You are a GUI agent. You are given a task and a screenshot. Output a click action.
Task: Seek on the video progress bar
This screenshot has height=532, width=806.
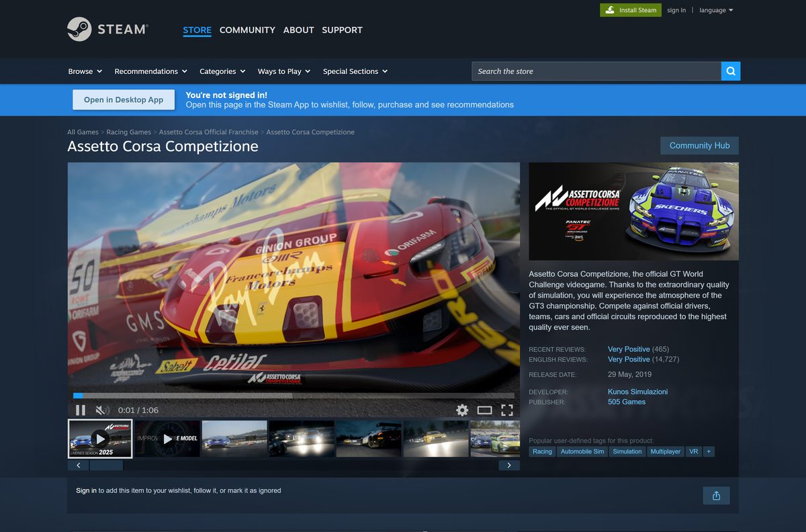pyautogui.click(x=294, y=396)
